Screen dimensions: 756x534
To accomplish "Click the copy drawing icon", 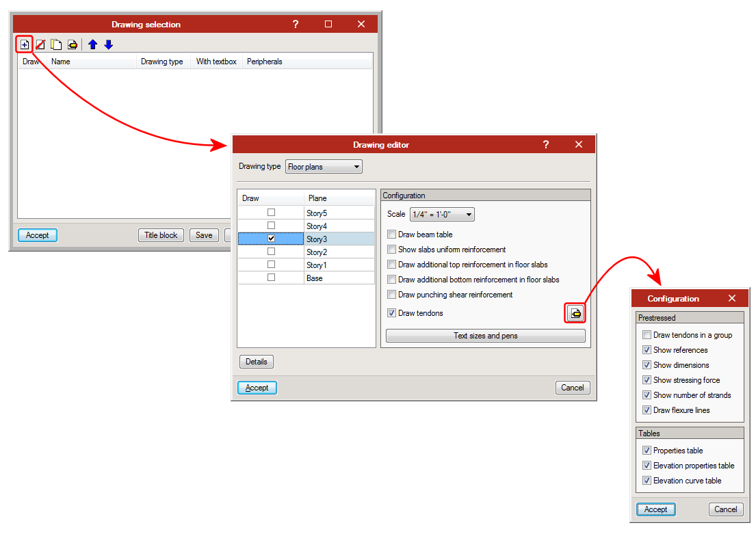I will 56,44.
